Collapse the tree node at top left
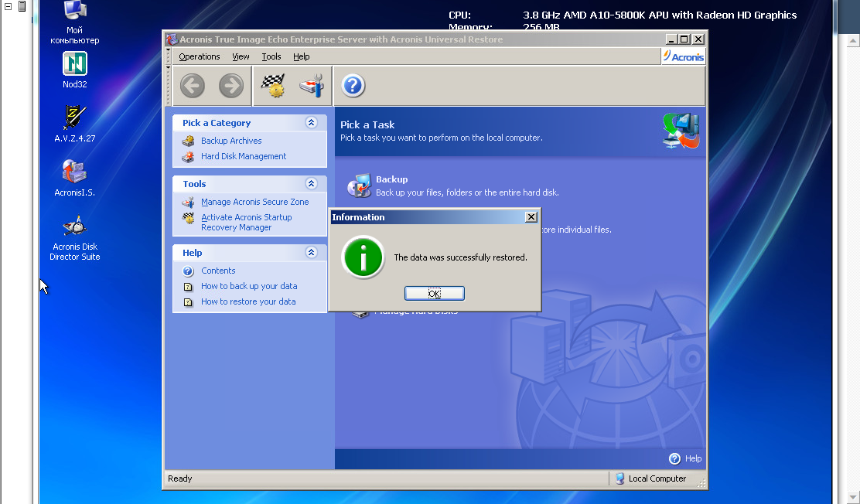860x504 pixels. (x=9, y=7)
